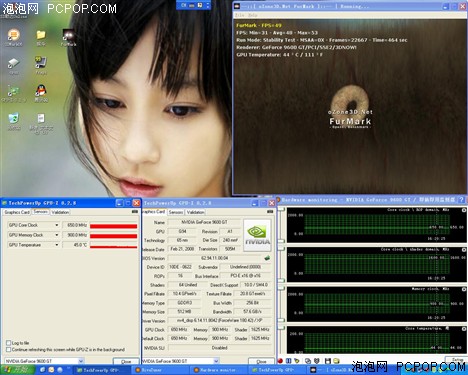Open the yellow folder on the desktop
The image size is (468, 375).
coord(41,37)
